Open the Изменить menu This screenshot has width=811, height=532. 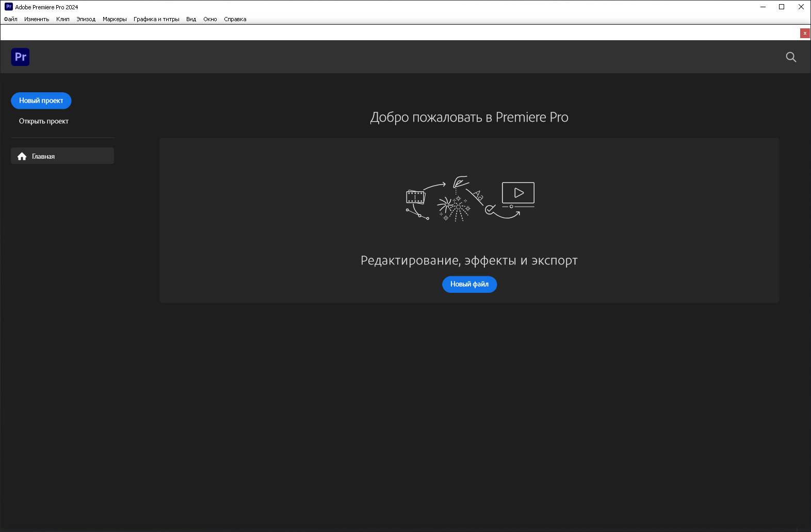tap(37, 19)
